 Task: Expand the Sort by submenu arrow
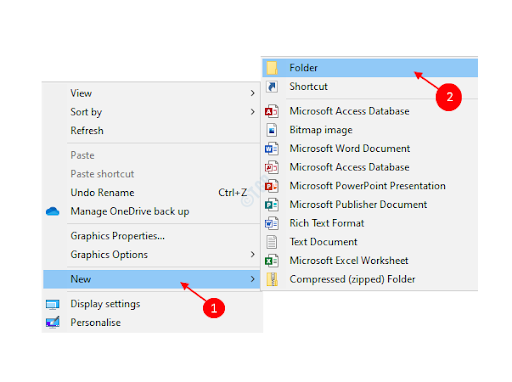[x=253, y=112]
